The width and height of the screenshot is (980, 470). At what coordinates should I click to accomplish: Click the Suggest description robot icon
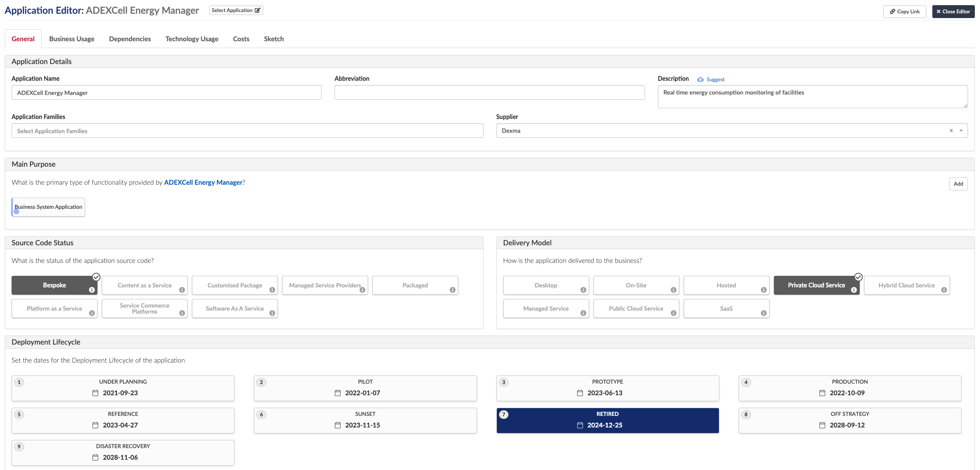point(700,79)
